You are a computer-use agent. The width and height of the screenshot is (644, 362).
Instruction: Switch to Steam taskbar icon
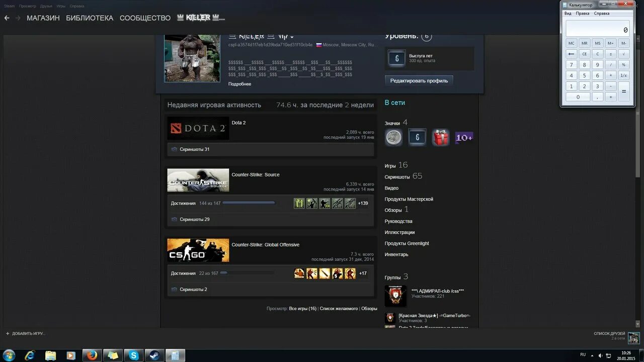[x=154, y=355]
